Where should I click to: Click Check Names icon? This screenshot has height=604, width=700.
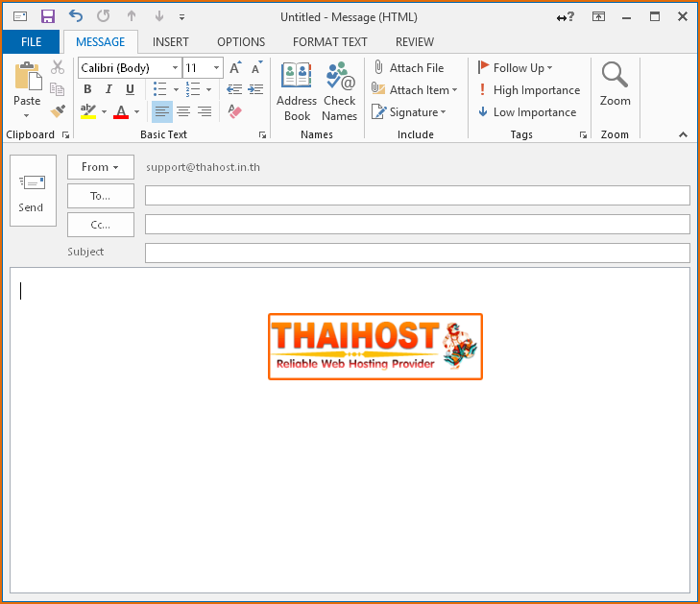click(340, 91)
